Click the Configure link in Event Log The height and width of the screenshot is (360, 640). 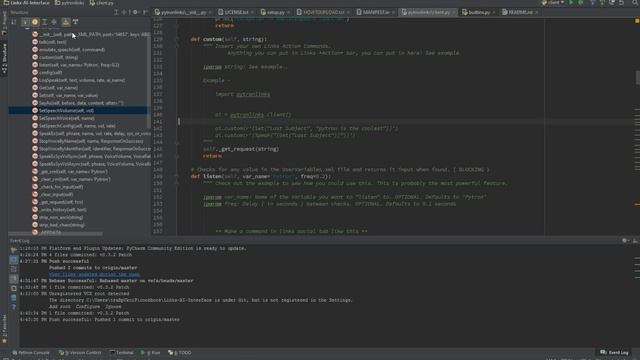[x=87, y=307]
